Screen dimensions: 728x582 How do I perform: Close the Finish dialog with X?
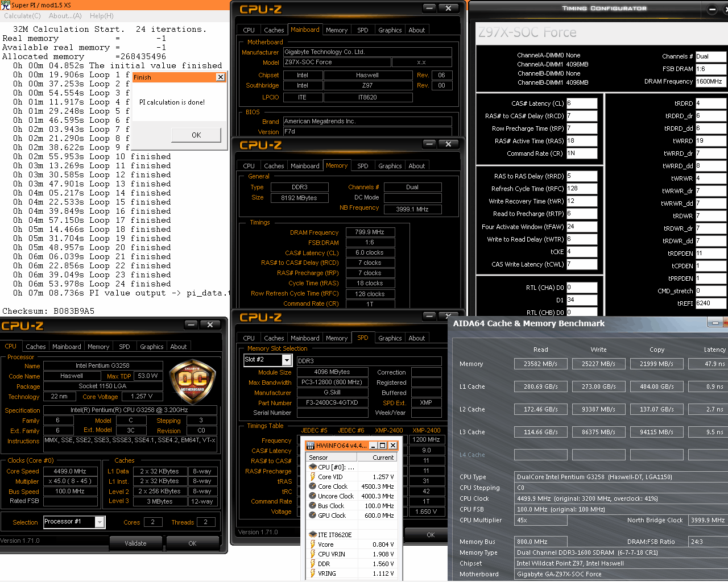[x=220, y=77]
